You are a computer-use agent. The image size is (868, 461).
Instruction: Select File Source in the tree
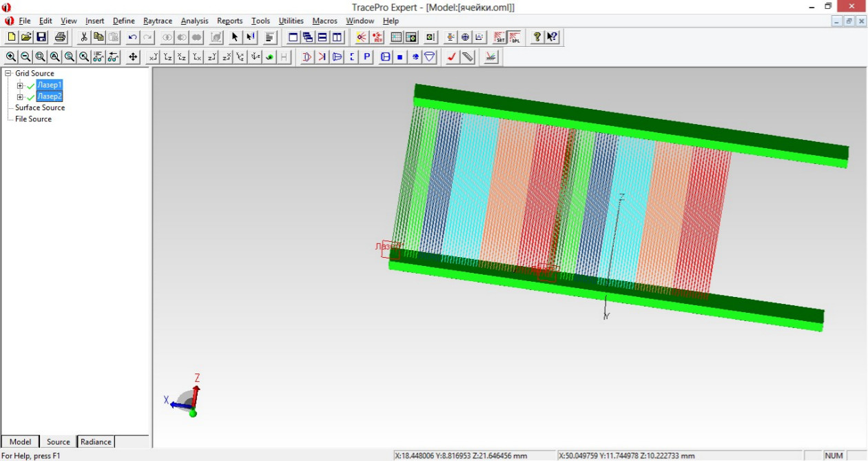pyautogui.click(x=33, y=119)
